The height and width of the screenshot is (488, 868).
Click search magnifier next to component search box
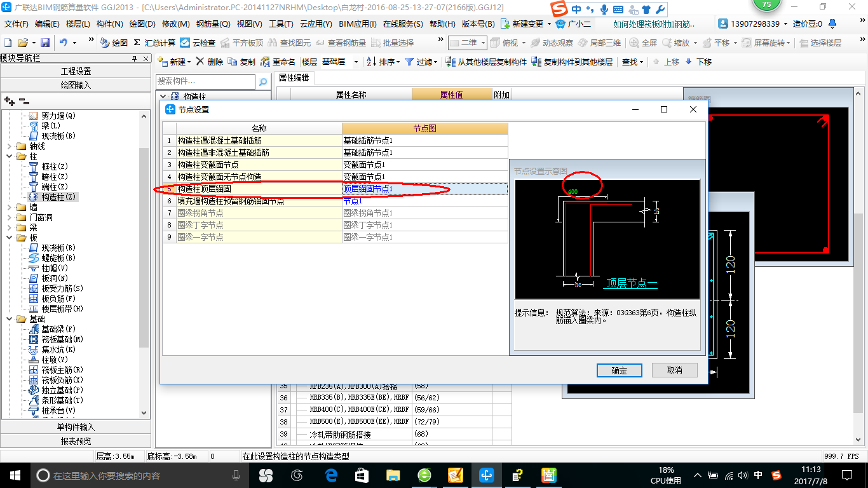click(x=263, y=81)
